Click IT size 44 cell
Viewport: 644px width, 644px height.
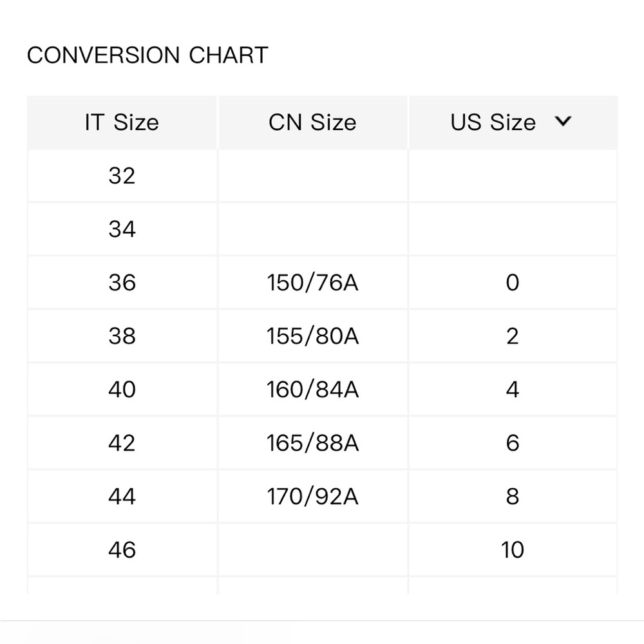[122, 496]
